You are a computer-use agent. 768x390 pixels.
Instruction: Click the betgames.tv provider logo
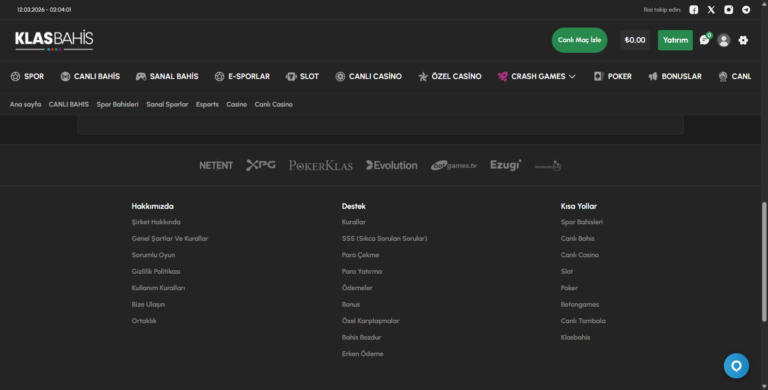coord(454,166)
